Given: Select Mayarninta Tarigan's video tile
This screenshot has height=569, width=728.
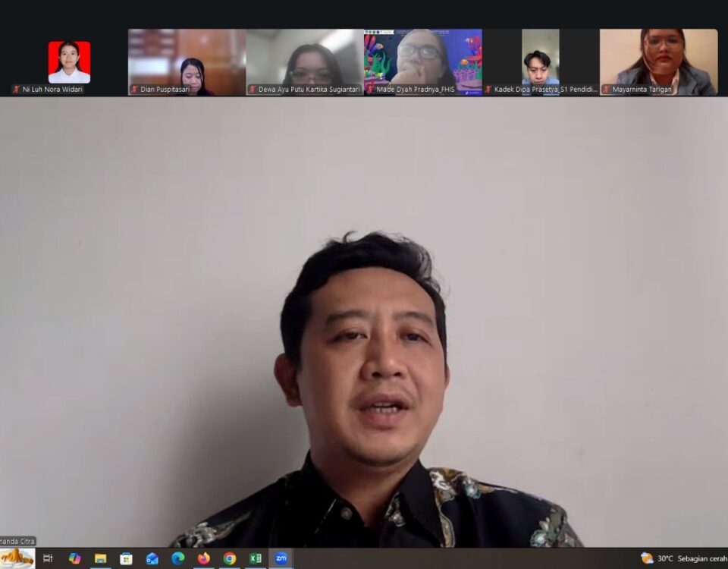Looking at the screenshot, I should (658, 61).
